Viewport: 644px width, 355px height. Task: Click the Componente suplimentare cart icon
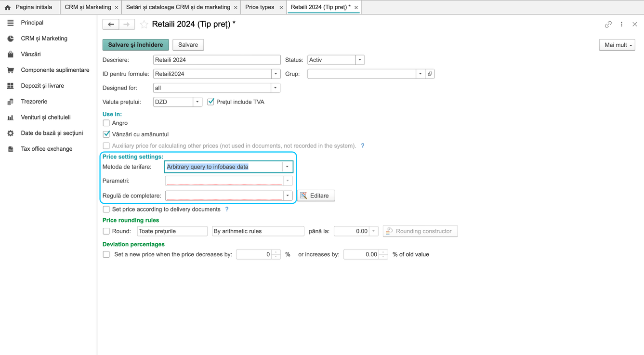coord(11,70)
